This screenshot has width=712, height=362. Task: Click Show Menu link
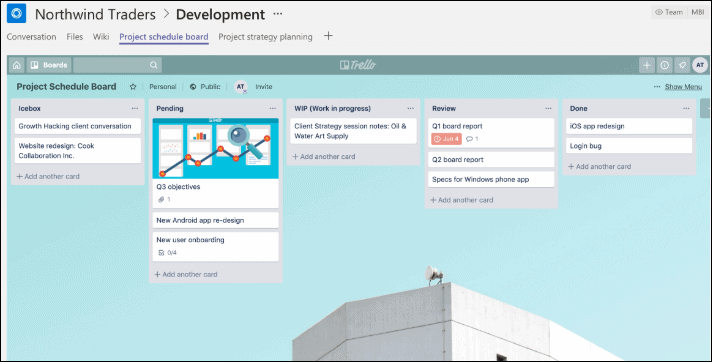tap(683, 87)
